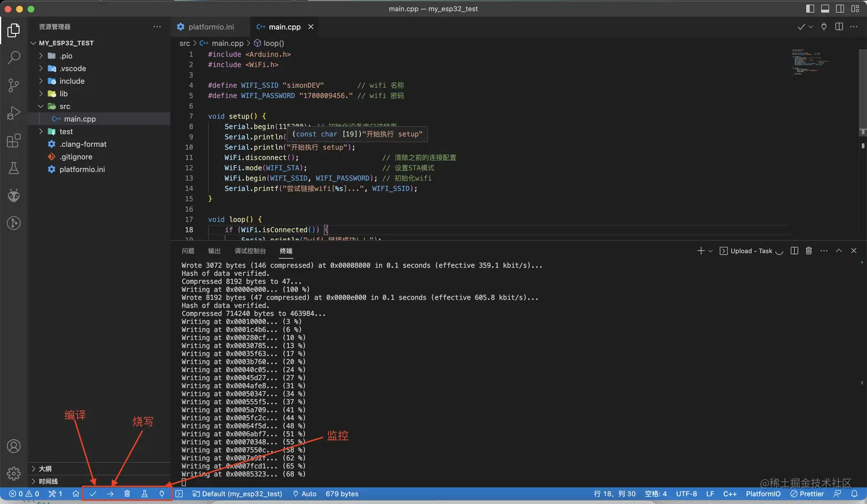Open the Source Control view
Viewport: 867px width, 504px height.
[x=14, y=85]
